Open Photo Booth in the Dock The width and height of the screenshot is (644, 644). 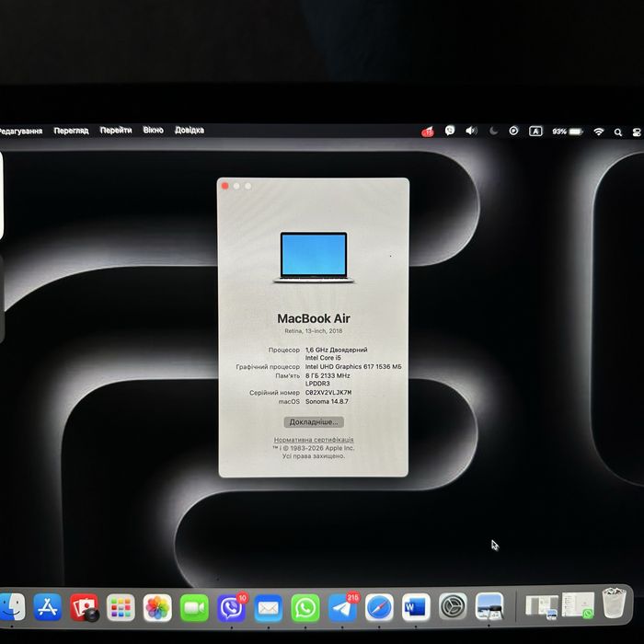85,607
